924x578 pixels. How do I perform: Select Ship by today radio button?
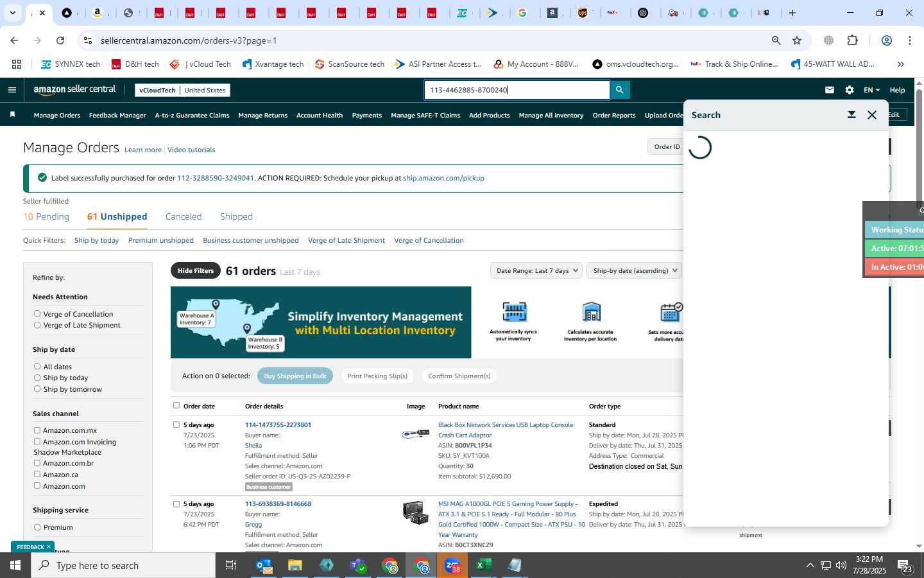37,378
